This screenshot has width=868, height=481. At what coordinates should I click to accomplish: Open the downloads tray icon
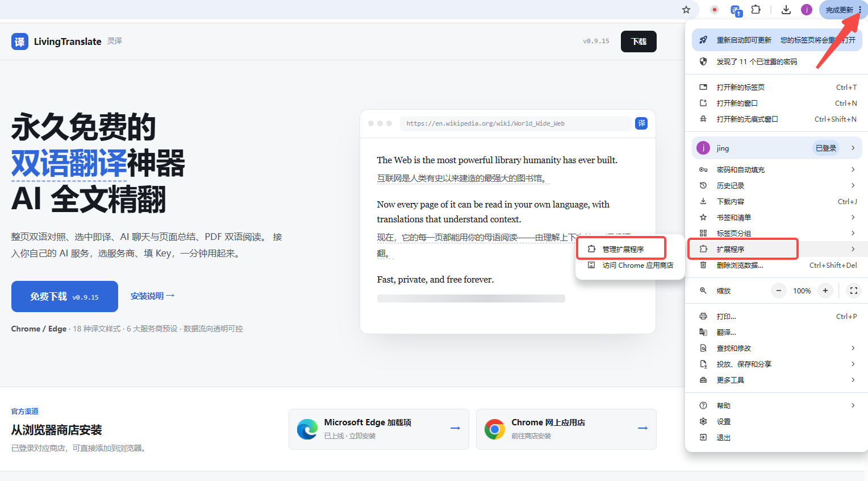pos(786,10)
